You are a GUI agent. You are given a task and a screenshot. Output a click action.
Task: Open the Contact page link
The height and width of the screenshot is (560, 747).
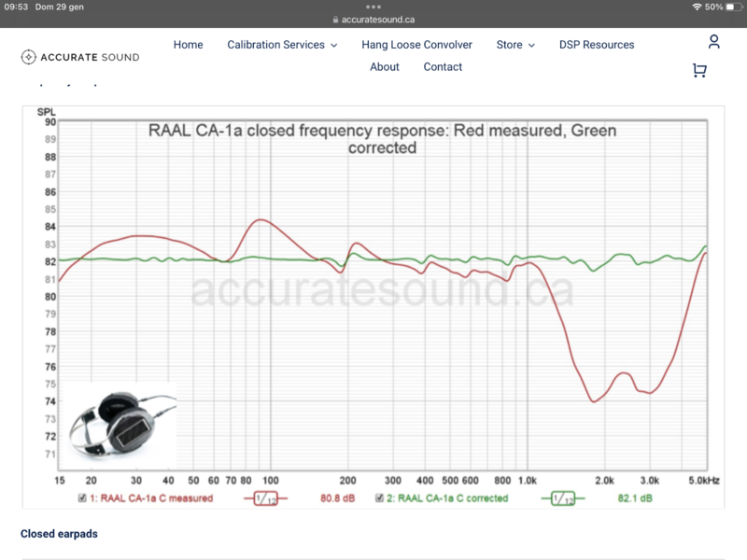[443, 67]
